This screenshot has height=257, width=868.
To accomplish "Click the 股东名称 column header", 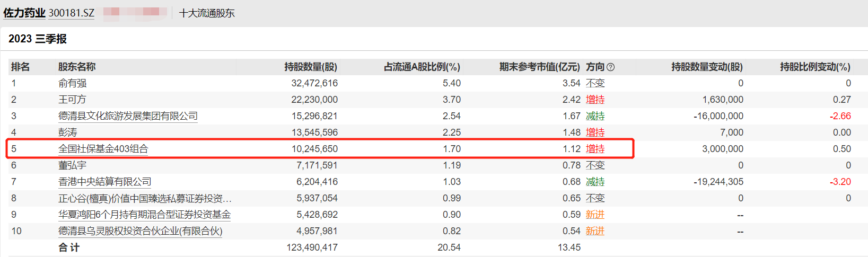I will pyautogui.click(x=77, y=67).
